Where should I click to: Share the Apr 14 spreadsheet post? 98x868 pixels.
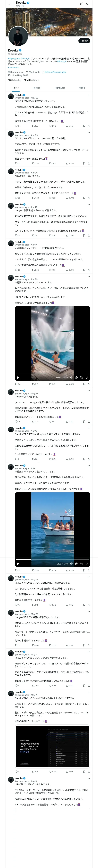[x=89, y=270]
